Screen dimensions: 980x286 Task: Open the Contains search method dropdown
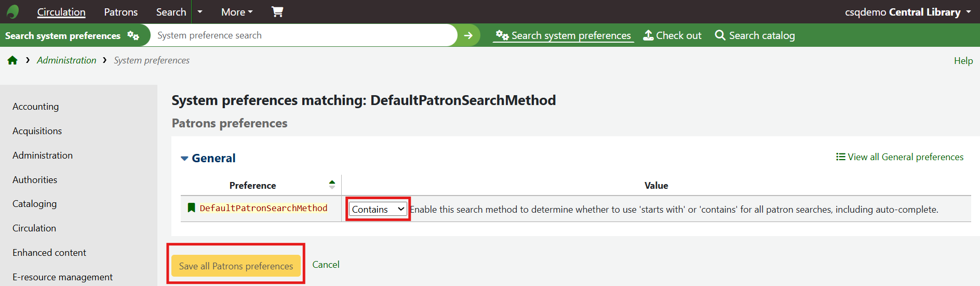click(378, 209)
